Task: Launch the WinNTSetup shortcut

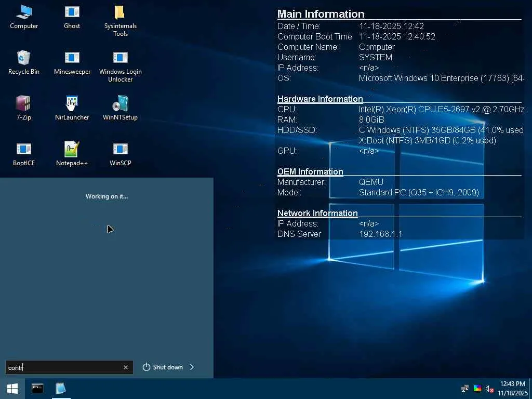Action: (120, 108)
